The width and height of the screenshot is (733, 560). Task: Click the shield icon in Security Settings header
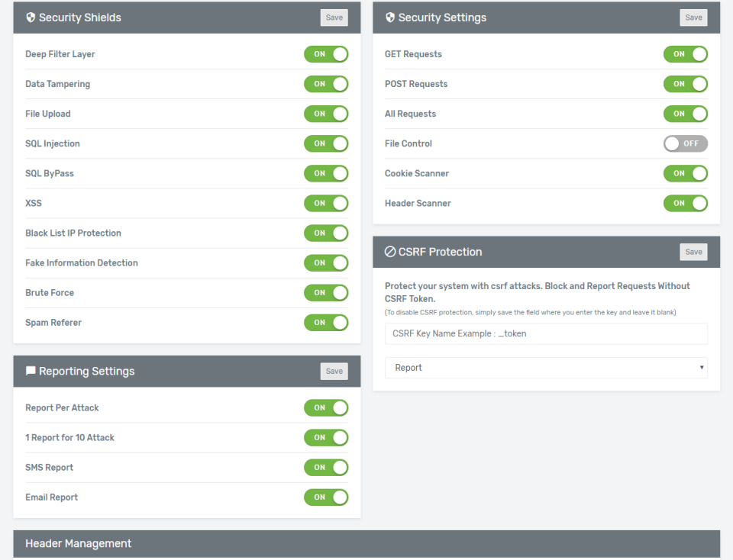click(390, 17)
